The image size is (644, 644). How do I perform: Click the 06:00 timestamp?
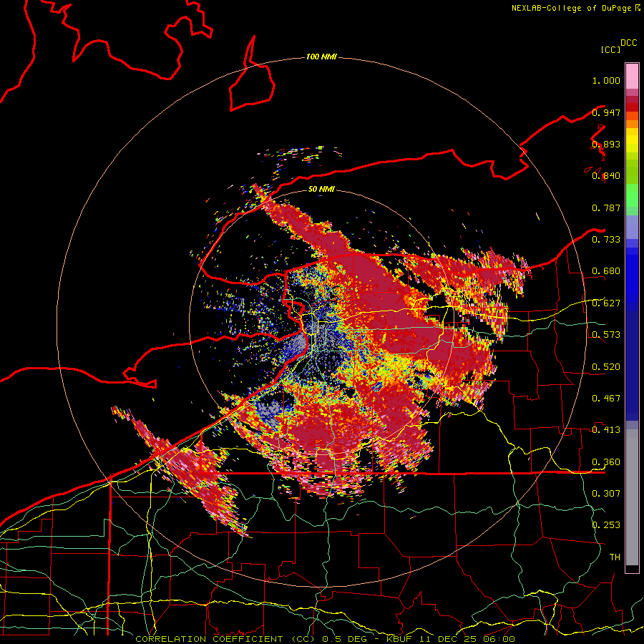point(499,639)
